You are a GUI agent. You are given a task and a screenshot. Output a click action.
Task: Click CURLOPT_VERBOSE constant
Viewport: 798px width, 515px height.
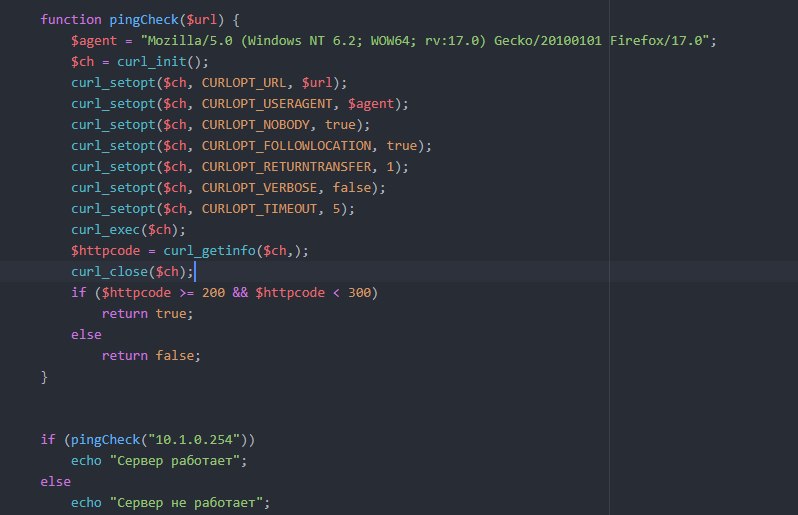click(x=259, y=188)
